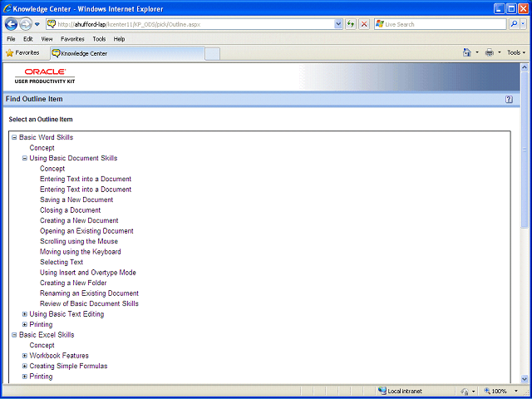Open a new blank tab
This screenshot has height=399, width=532.
(213, 54)
